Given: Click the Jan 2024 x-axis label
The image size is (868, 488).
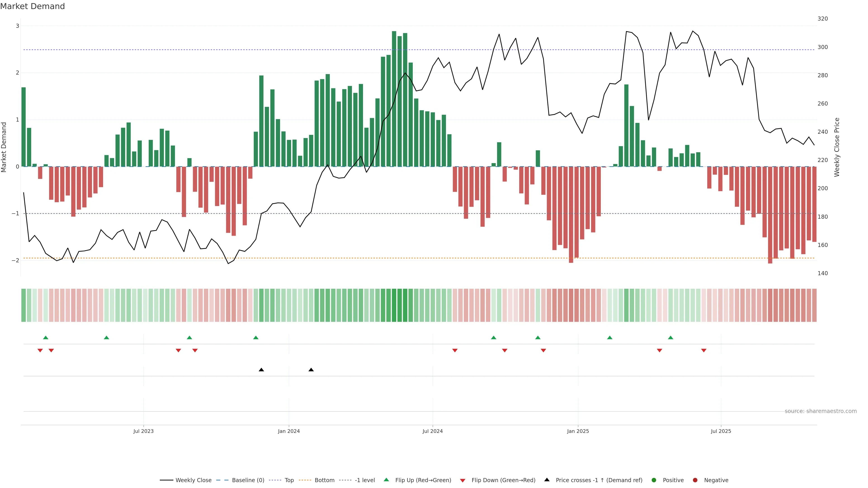Looking at the screenshot, I should 289,431.
